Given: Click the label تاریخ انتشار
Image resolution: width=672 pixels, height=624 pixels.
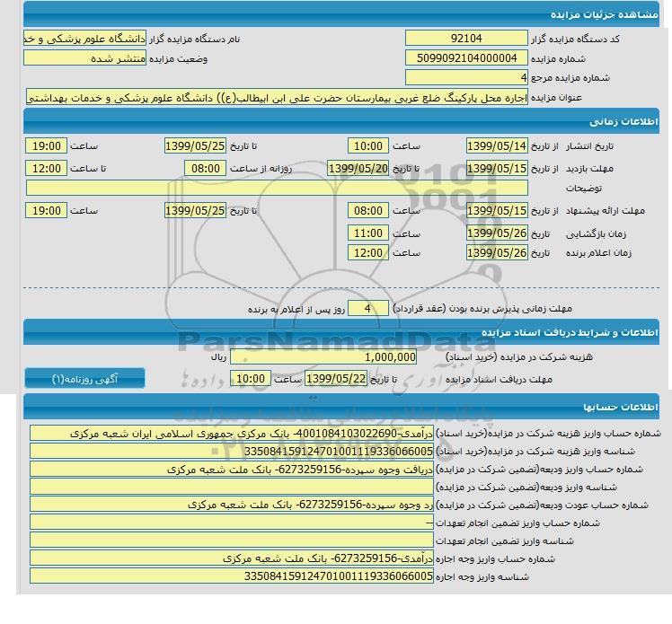Looking at the screenshot, I should [589, 146].
